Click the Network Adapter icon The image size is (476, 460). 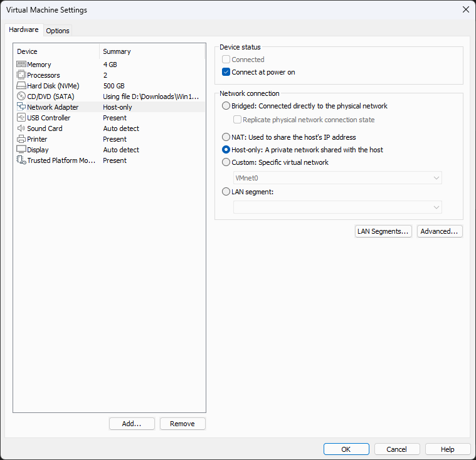[x=21, y=107]
